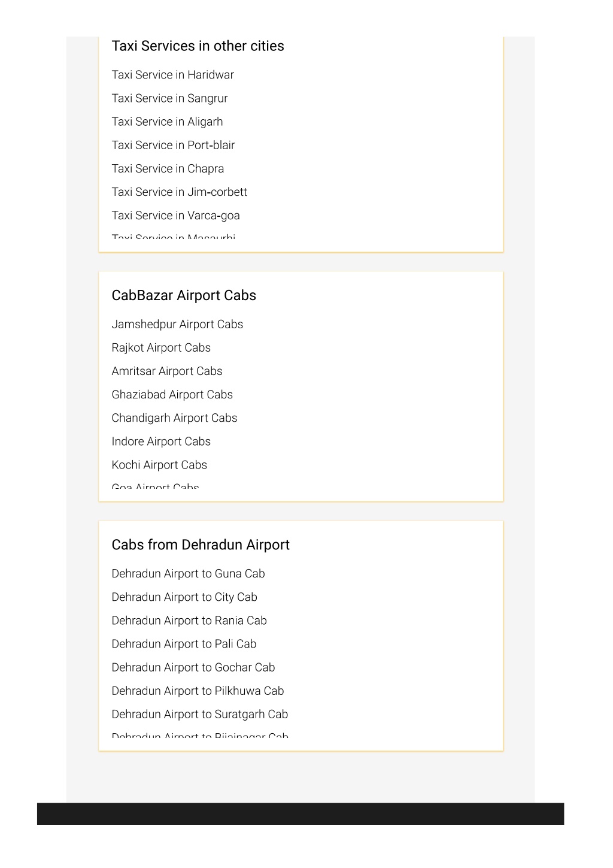Open Amritsar Airport Cabs page
Viewport: 613px width, 868px height.
pyautogui.click(x=167, y=371)
